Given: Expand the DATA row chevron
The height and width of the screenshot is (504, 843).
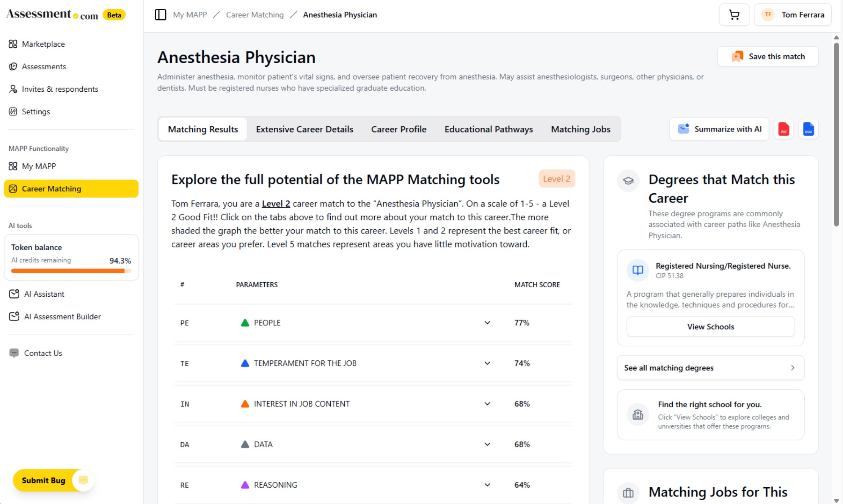Looking at the screenshot, I should click(x=487, y=444).
